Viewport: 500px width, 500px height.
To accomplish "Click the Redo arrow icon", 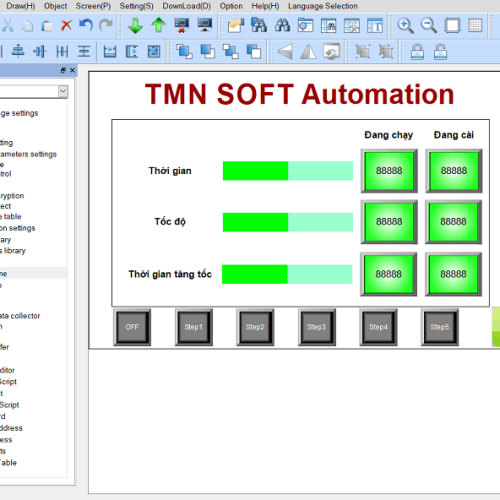I will click(x=106, y=25).
